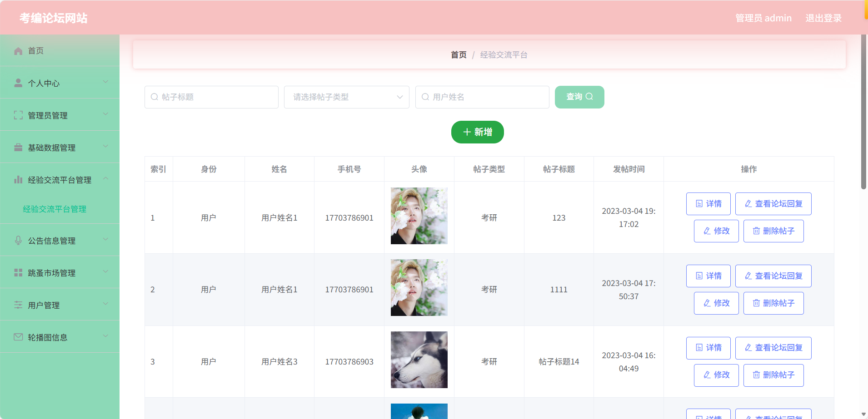Click phone number 17703786903 cell
The image size is (868, 419).
pyautogui.click(x=349, y=362)
